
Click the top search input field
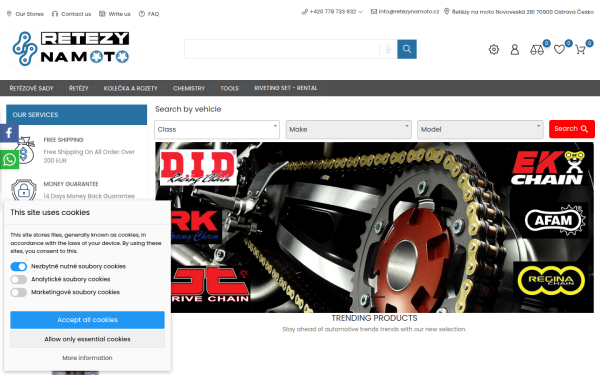tap(282, 49)
